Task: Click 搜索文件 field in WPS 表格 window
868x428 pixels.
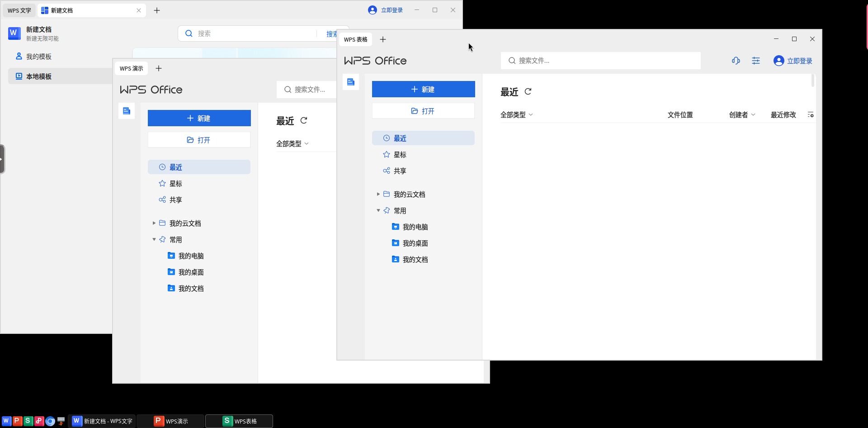Action: coord(600,61)
